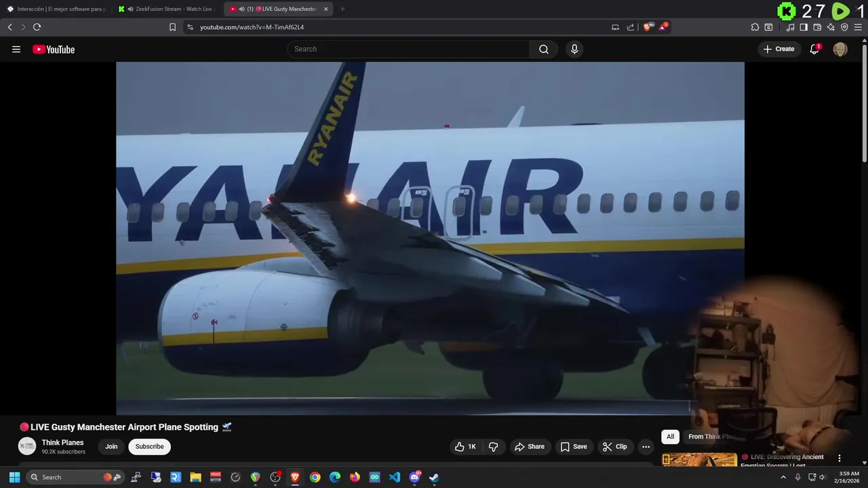This screenshot has height=488, width=868.
Task: Open the Create button
Action: [x=778, y=49]
